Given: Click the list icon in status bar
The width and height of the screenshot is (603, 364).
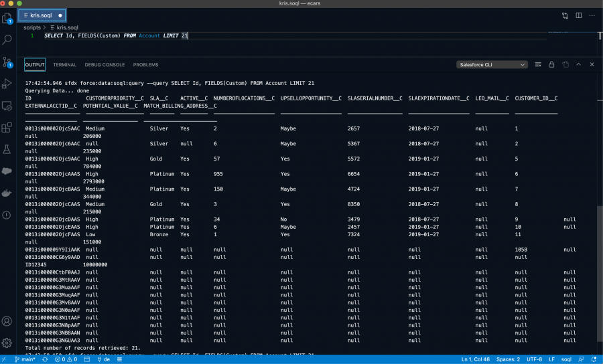Looking at the screenshot, I should [120, 359].
